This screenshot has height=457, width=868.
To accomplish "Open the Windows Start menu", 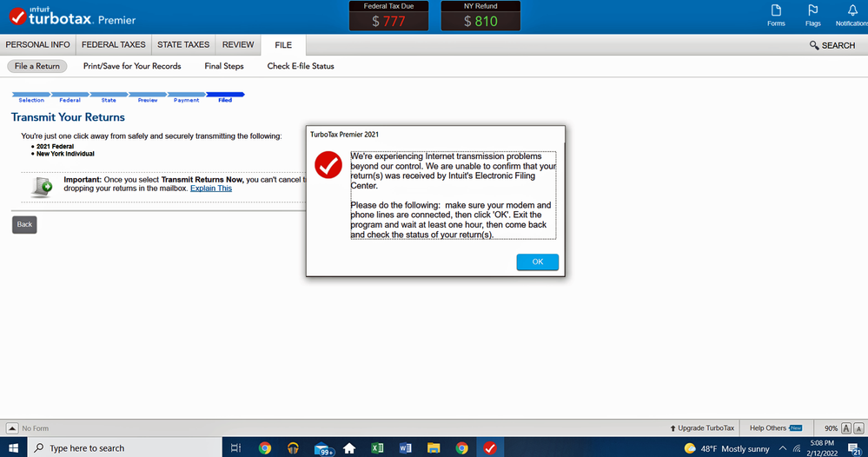I will coord(13,447).
